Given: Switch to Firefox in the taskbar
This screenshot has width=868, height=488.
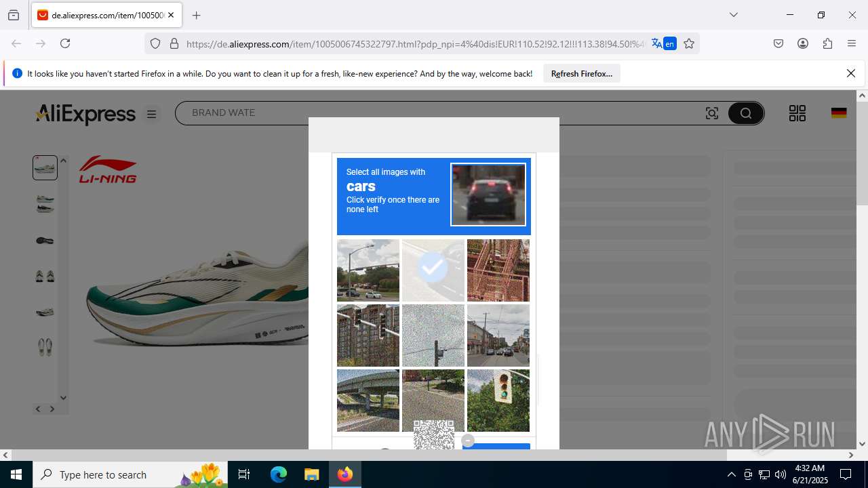Looking at the screenshot, I should point(345,474).
